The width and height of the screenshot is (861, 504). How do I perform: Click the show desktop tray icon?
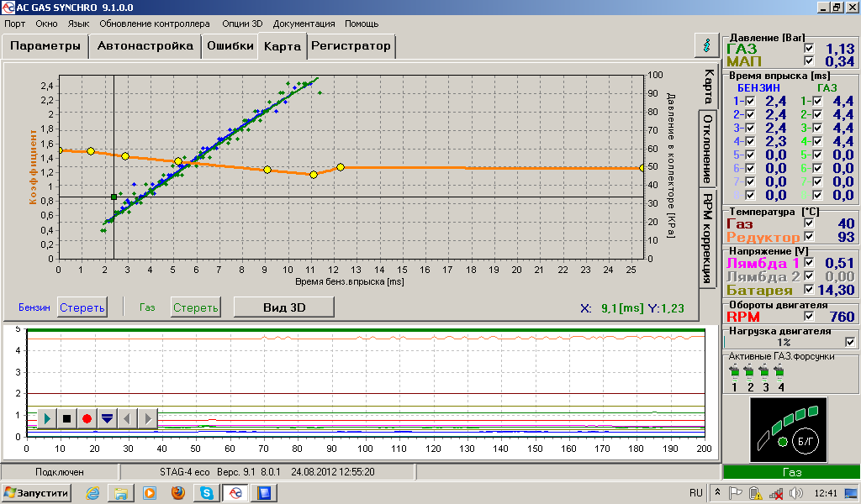coord(851,493)
